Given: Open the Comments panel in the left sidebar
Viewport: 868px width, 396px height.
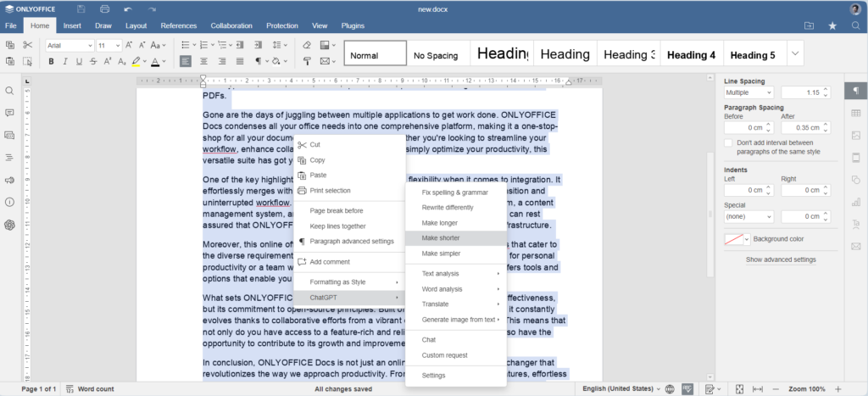Looking at the screenshot, I should click(9, 113).
